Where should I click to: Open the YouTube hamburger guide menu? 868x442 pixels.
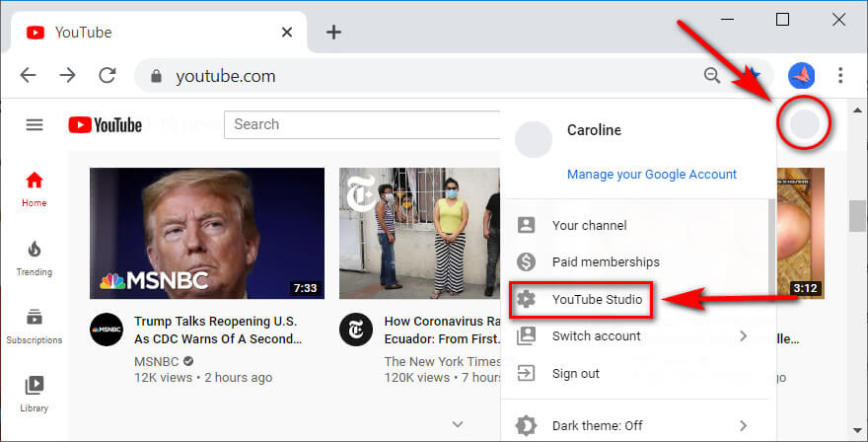pyautogui.click(x=35, y=124)
